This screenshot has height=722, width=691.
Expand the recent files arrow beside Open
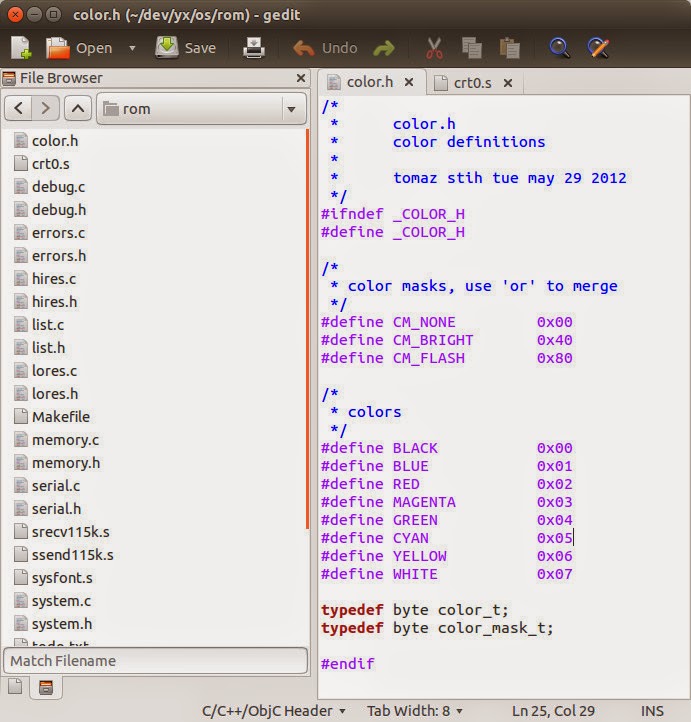click(132, 48)
